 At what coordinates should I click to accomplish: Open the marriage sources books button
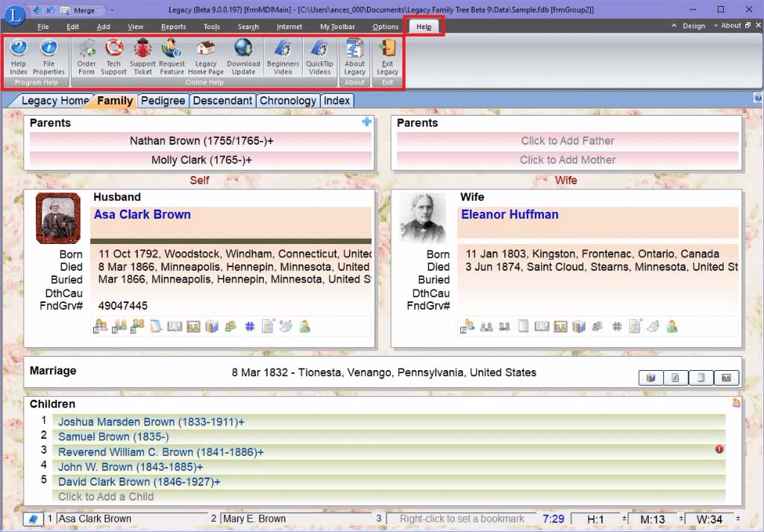point(651,378)
